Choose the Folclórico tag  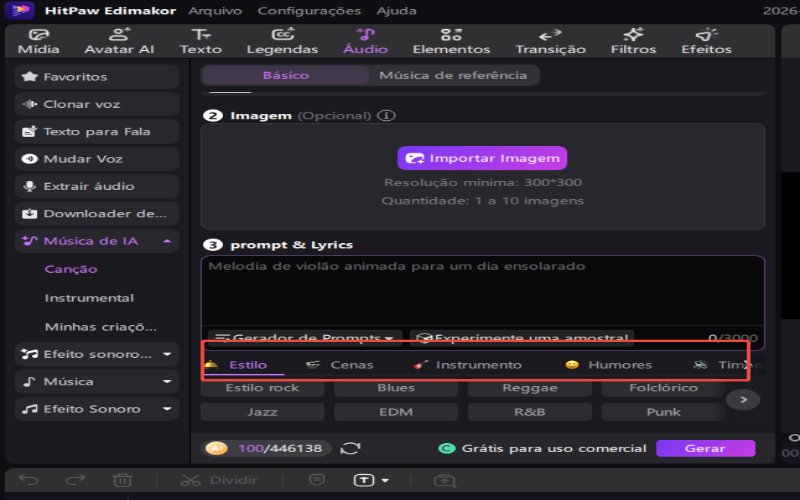click(x=663, y=388)
